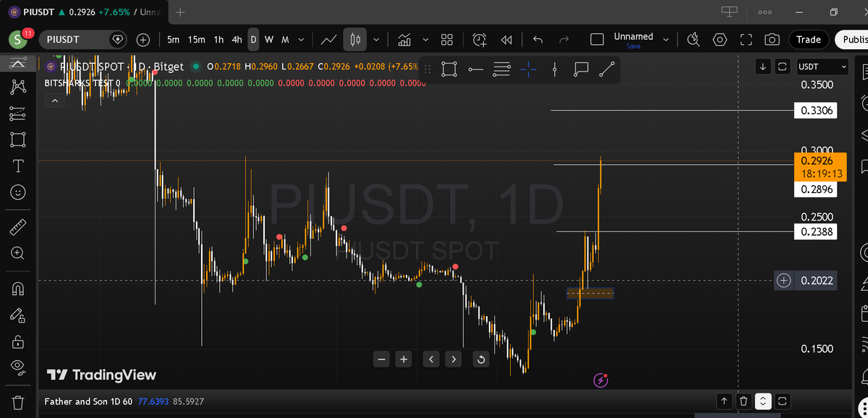Screen dimensions: 868x418
Task: Open PIUSDT symbol search field
Action: 83,40
